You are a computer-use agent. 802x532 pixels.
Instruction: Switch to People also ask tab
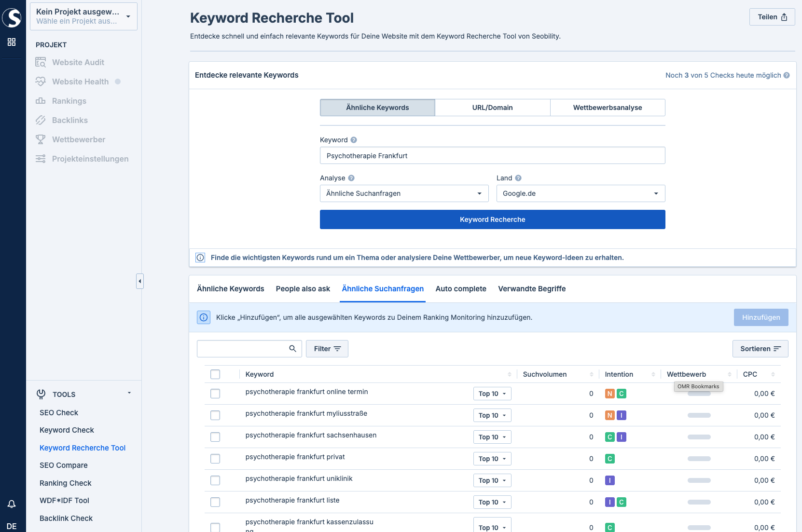(x=303, y=289)
